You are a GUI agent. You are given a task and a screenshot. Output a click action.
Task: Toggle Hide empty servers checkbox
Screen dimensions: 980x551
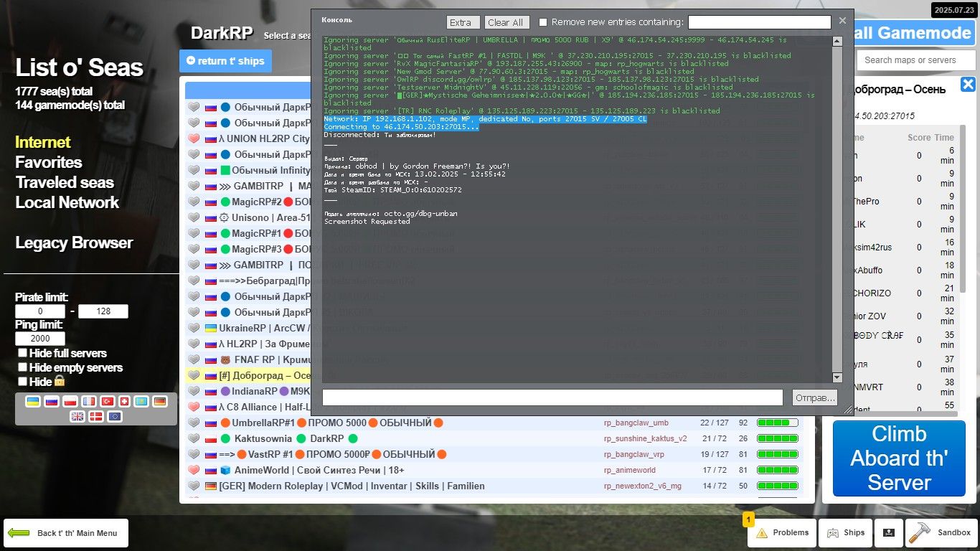coord(23,367)
